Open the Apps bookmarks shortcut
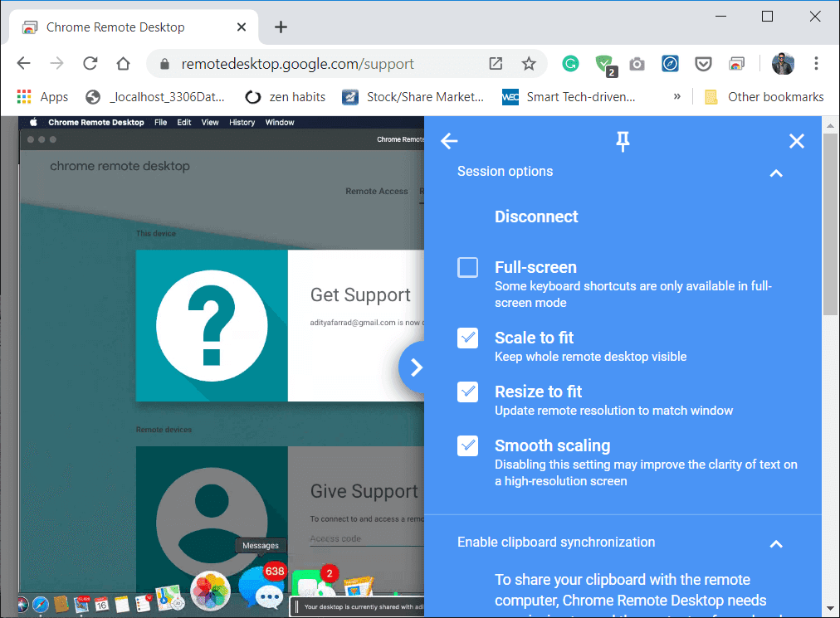Viewport: 840px width, 618px height. [43, 97]
